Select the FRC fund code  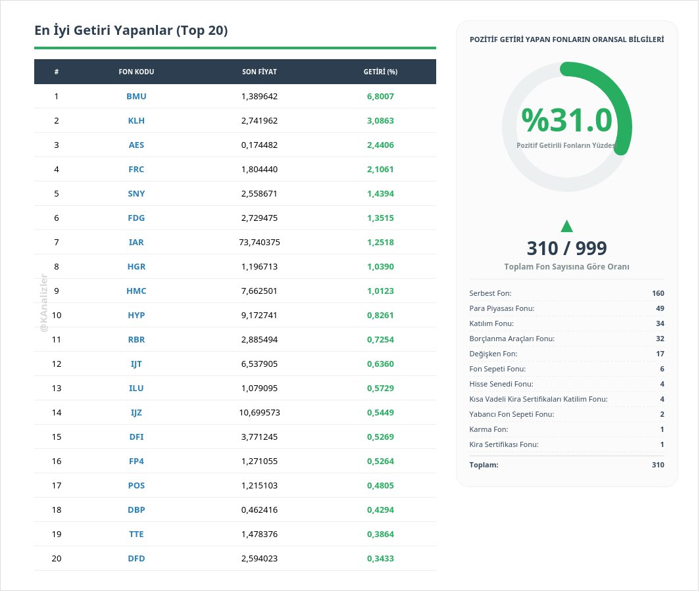pos(136,169)
